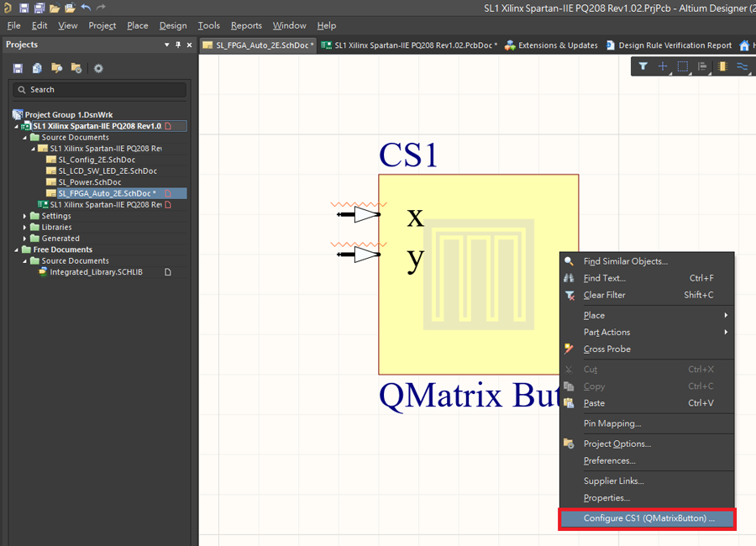Click the Projects panel Search field
The width and height of the screenshot is (756, 546).
click(x=99, y=90)
